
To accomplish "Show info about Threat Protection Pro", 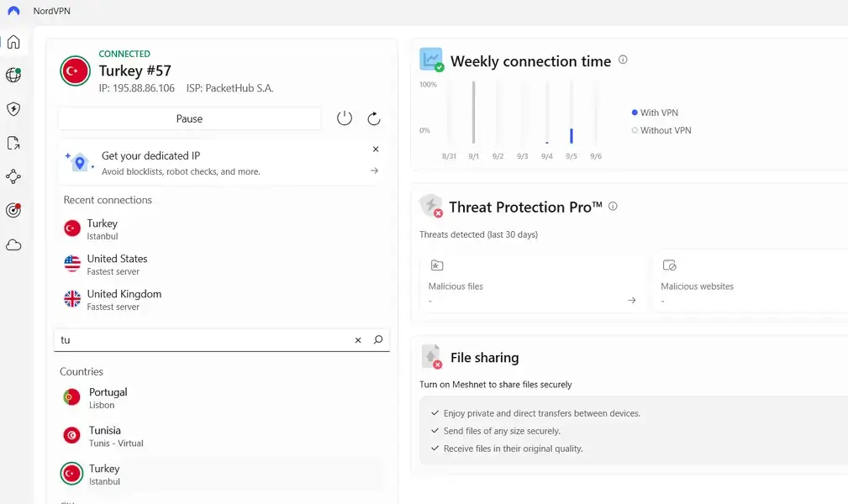I will click(x=613, y=206).
